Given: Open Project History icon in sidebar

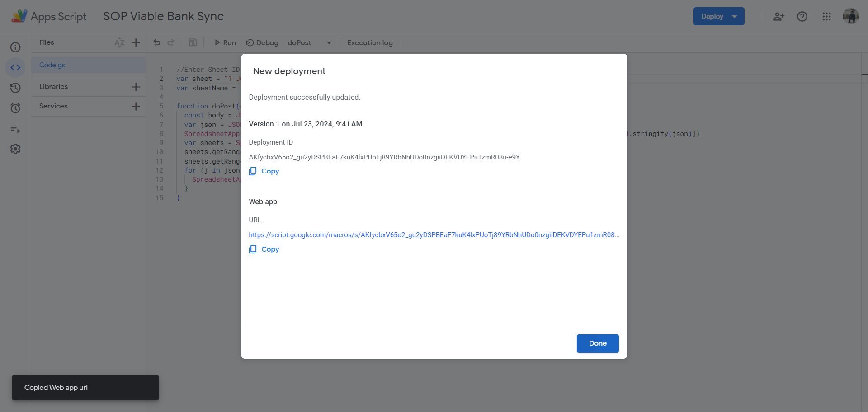Looking at the screenshot, I should (x=15, y=88).
